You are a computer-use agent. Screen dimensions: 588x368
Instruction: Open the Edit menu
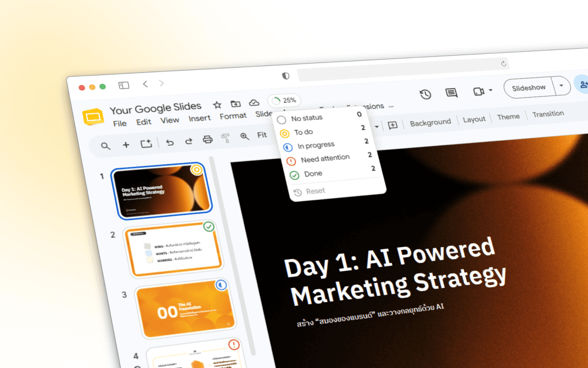pos(144,122)
